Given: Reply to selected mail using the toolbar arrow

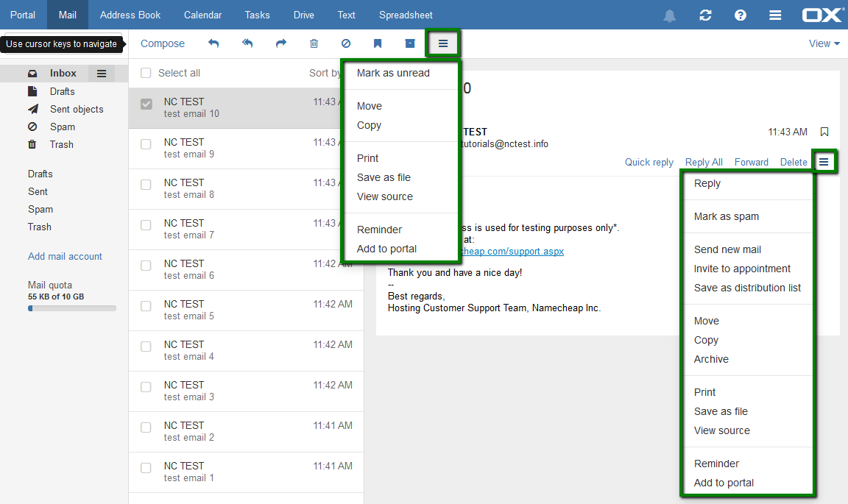Looking at the screenshot, I should [x=213, y=43].
